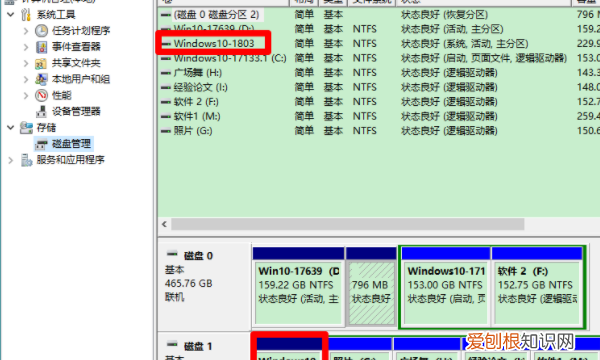Image resolution: width=600 pixels, height=360 pixels.
Task: Click the 存储 storage icon
Action: coord(26,128)
